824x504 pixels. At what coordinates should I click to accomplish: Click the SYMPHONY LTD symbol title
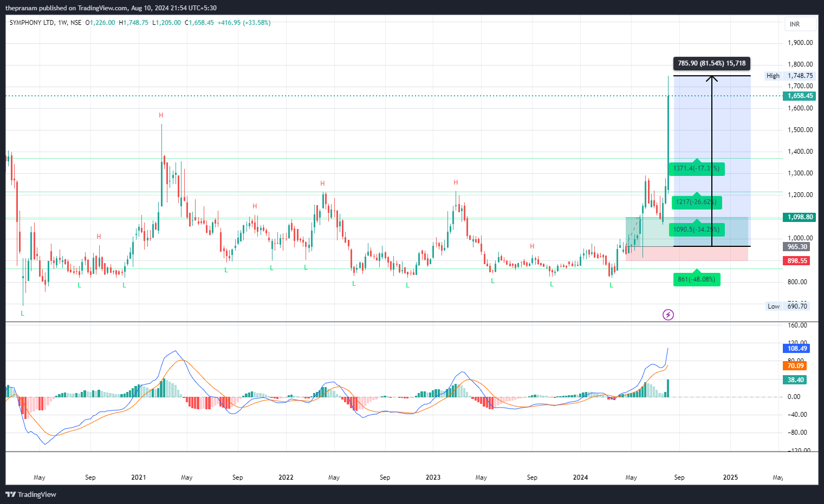32,23
